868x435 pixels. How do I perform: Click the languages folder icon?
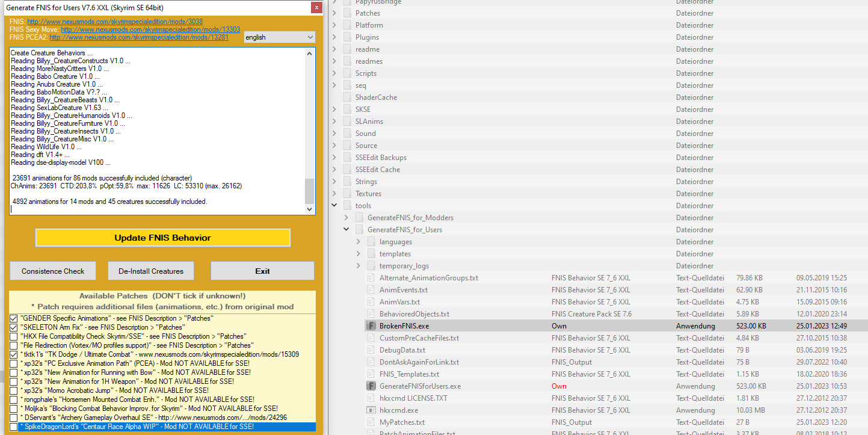[x=371, y=241]
